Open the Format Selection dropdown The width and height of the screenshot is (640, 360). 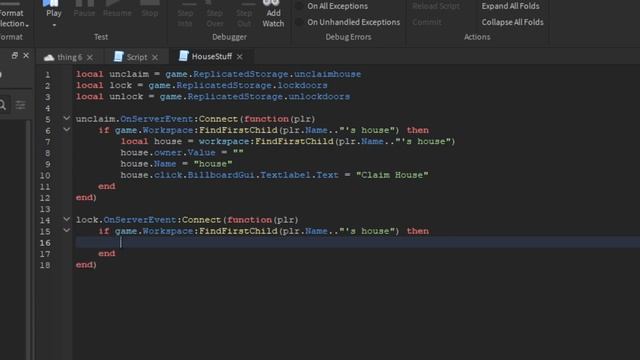[x=14, y=19]
